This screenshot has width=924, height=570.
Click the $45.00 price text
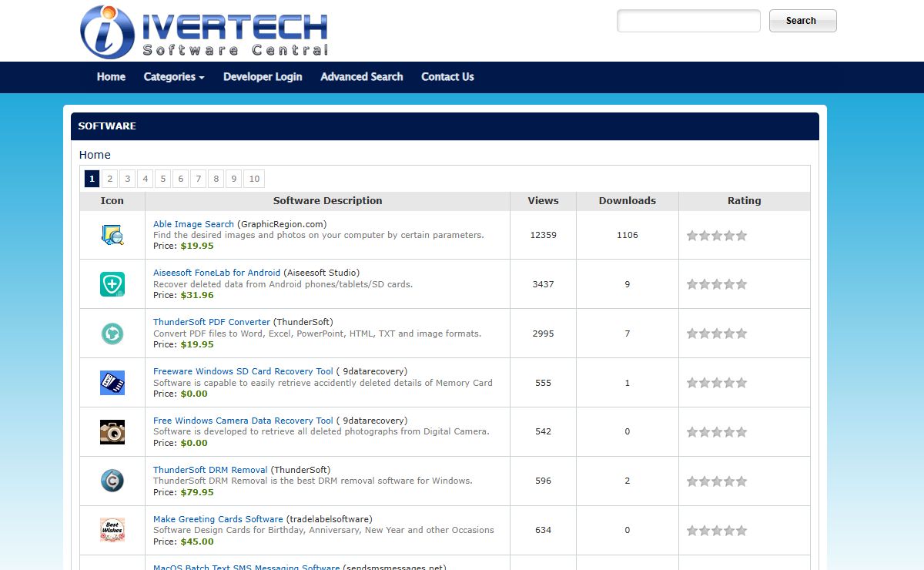pos(197,541)
